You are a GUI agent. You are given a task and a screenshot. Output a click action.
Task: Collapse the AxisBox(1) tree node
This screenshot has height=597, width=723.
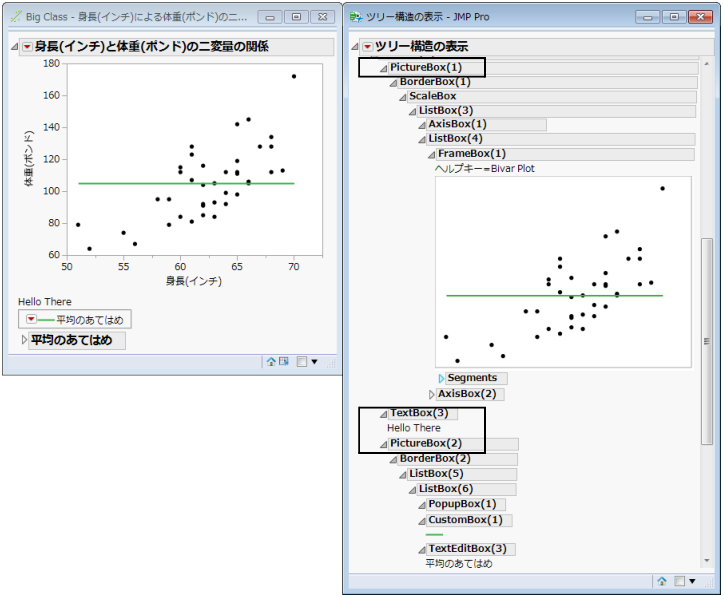pos(422,125)
